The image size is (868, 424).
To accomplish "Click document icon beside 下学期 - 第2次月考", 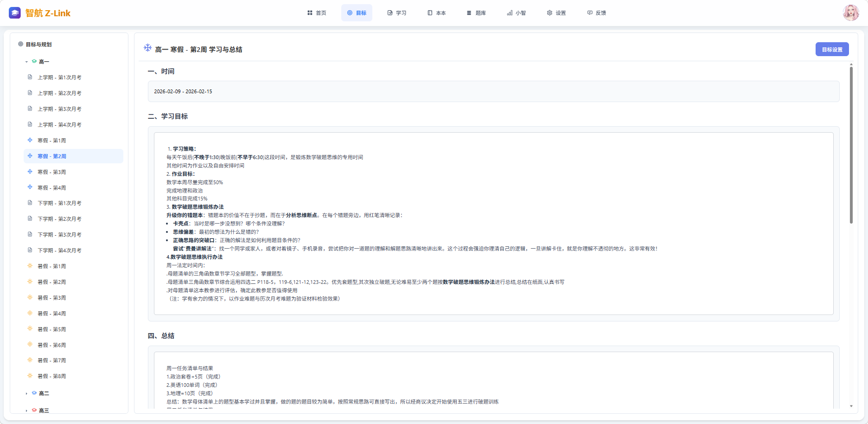I will coord(30,218).
